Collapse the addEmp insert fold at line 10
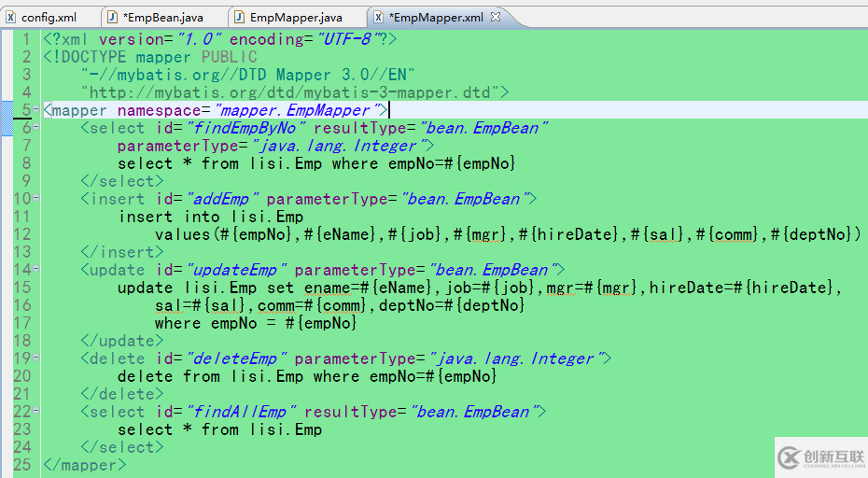The height and width of the screenshot is (478, 868). (36, 197)
